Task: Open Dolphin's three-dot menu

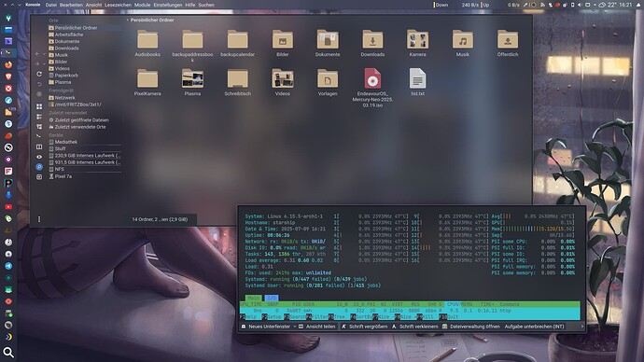Action: pos(39,219)
